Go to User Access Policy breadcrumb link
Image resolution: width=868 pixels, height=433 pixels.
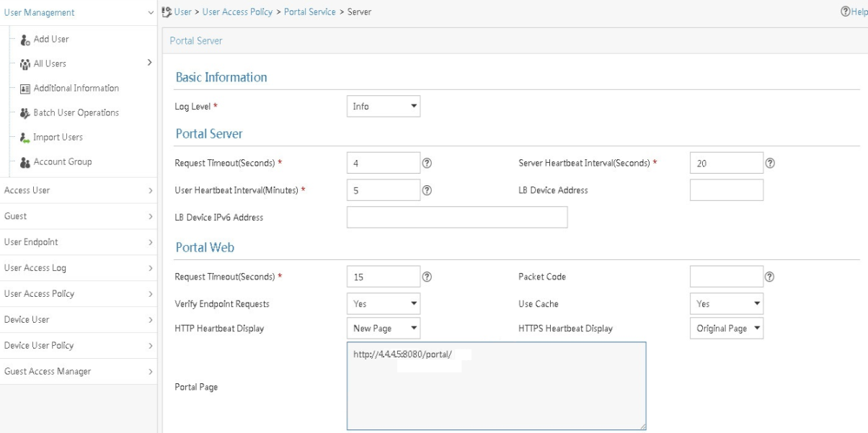pos(237,12)
